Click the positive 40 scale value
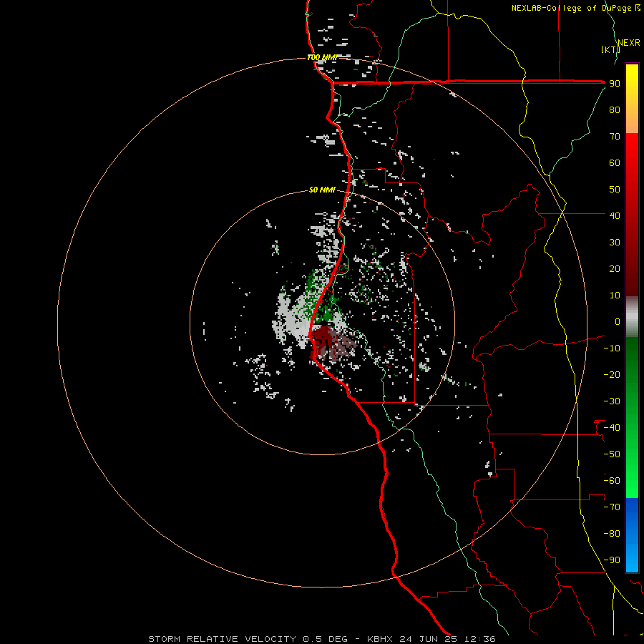644x644 pixels. pos(615,215)
